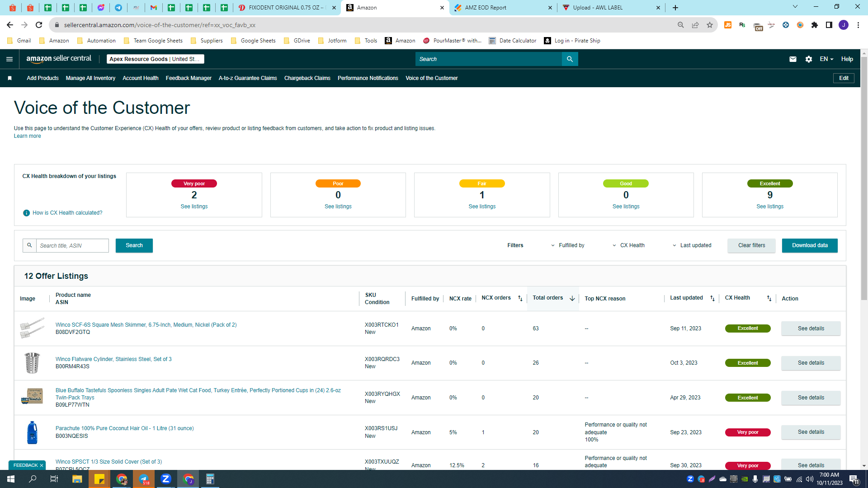
Task: Open the settings gear in Seller Central
Action: [809, 59]
